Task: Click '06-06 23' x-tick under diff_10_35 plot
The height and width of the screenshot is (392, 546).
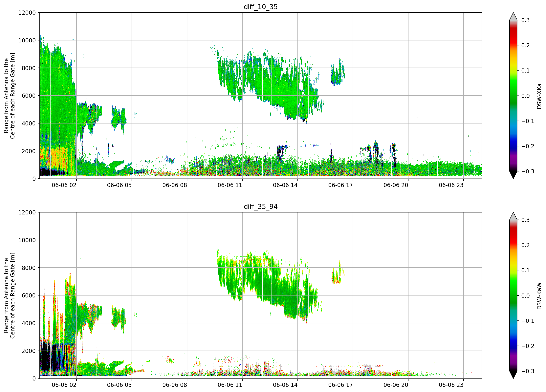Action: click(x=451, y=185)
